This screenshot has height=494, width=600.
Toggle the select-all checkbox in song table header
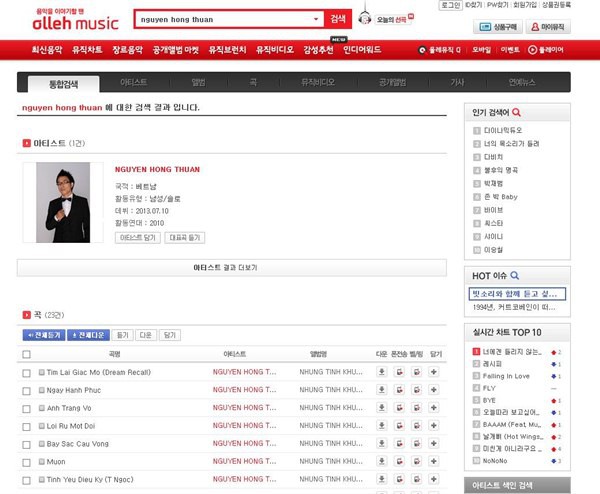(26, 354)
